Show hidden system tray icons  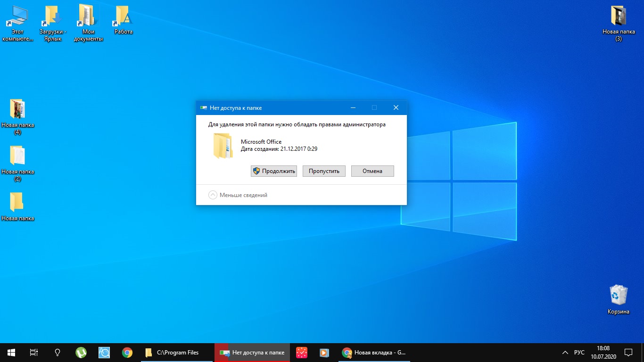pyautogui.click(x=565, y=352)
